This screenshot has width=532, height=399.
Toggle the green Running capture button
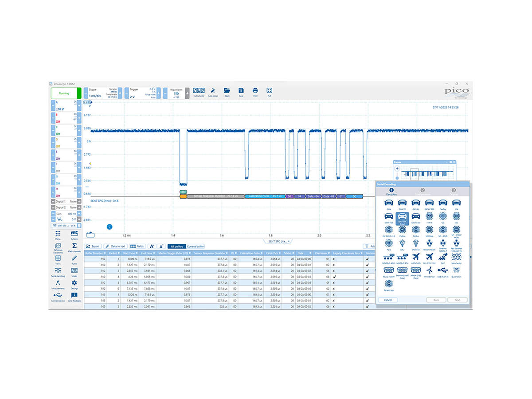(x=64, y=94)
